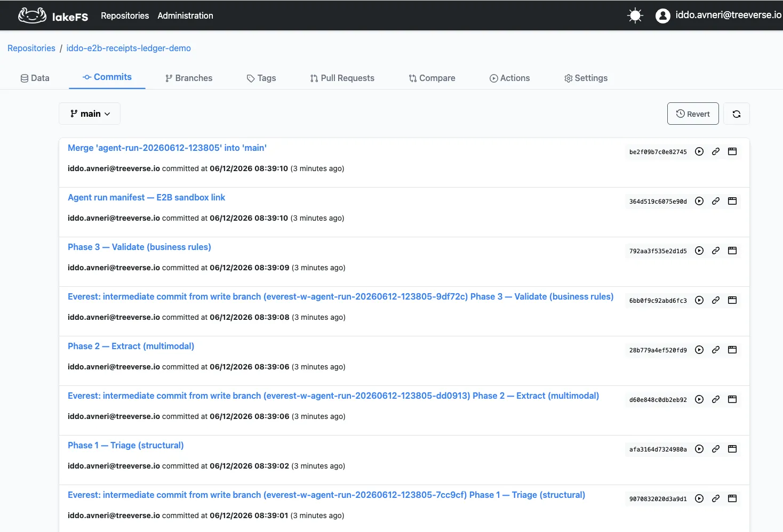The image size is (783, 532).
Task: Browse objects icon for commit 792aa3f535e2d1d5
Action: coord(732,251)
